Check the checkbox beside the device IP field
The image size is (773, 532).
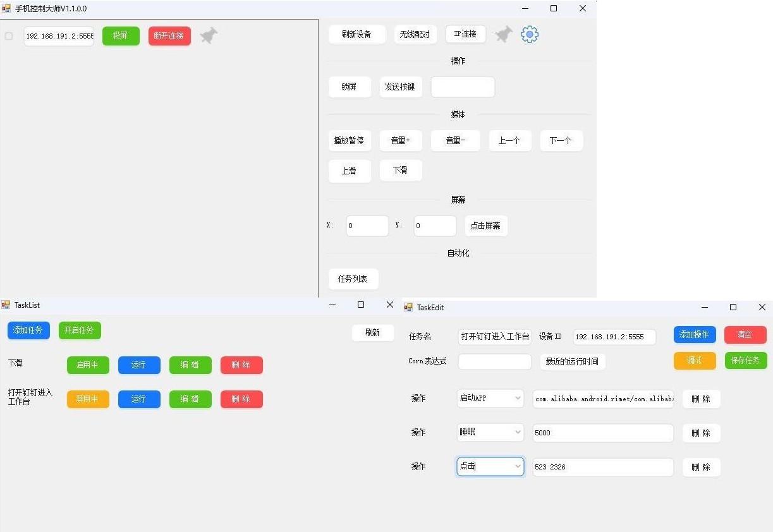tap(9, 36)
